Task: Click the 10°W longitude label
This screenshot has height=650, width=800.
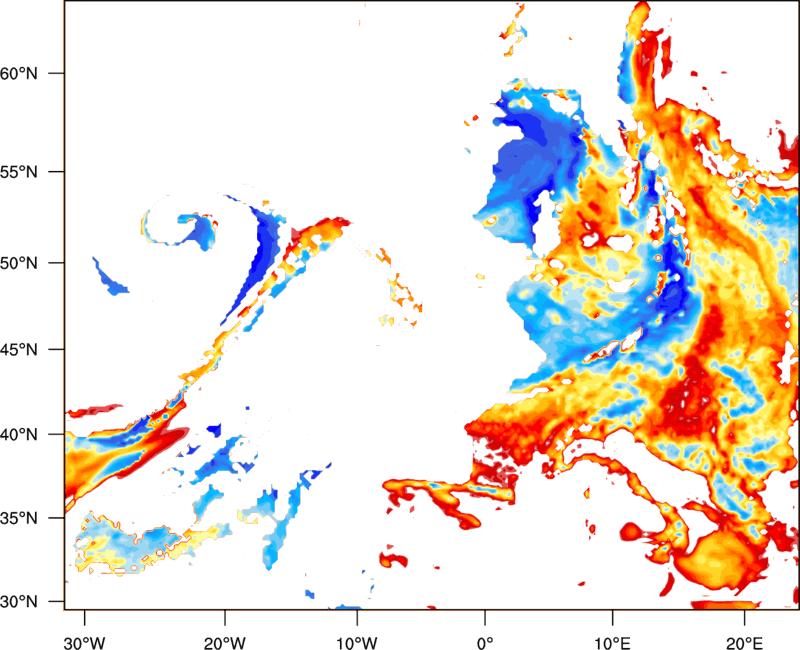Action: [x=357, y=643]
